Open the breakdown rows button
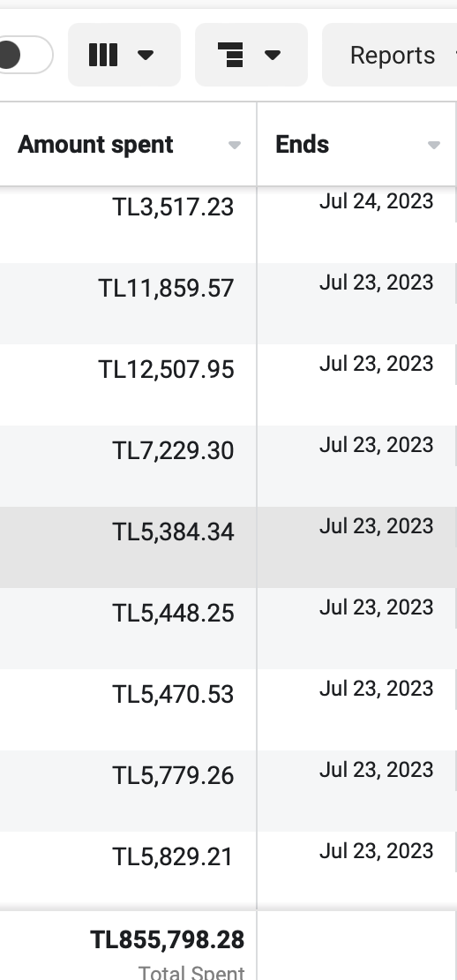The image size is (457, 980). coord(251,55)
